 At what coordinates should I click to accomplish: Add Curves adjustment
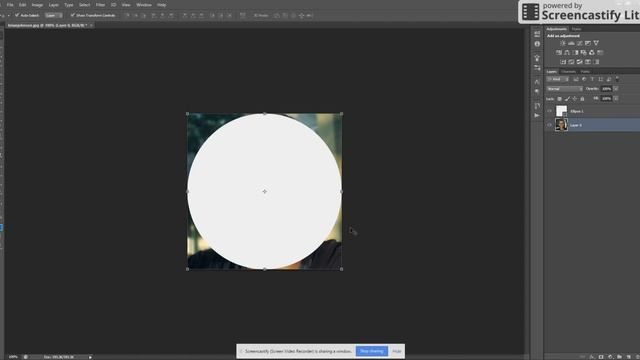point(580,43)
